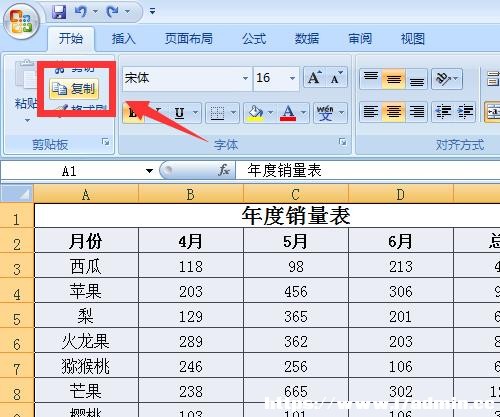The image size is (500, 417).
Task: Click the fx insert function icon
Action: coord(224,171)
